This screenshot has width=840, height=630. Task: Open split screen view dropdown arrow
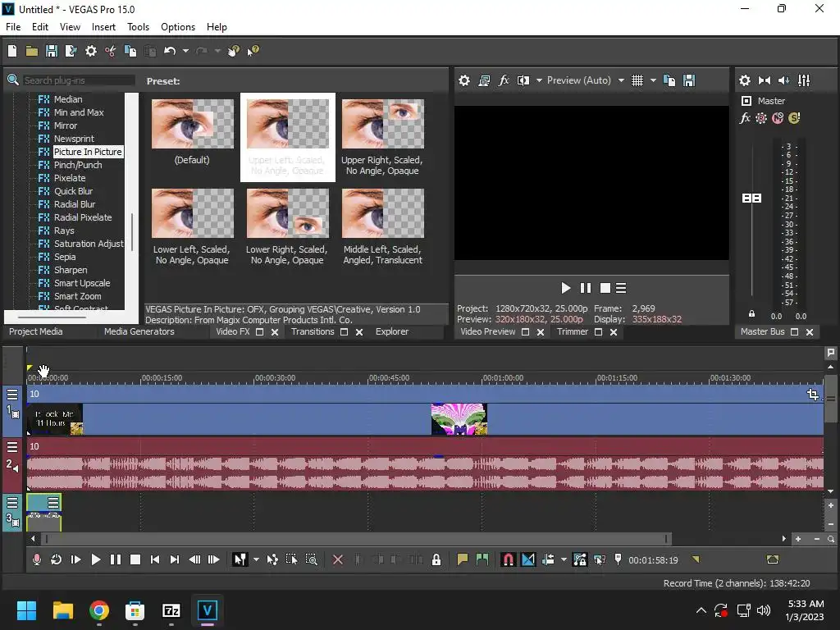pos(539,80)
